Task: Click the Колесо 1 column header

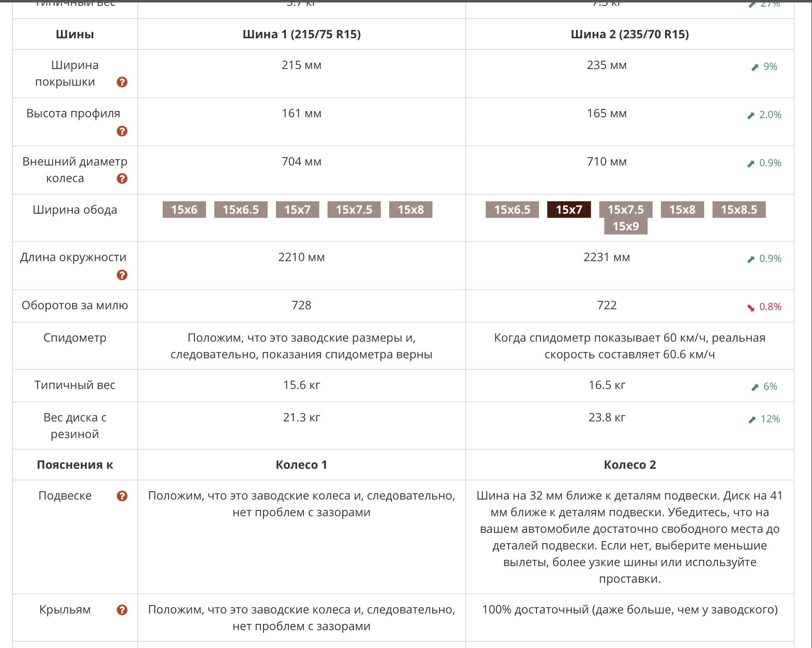Action: [302, 465]
